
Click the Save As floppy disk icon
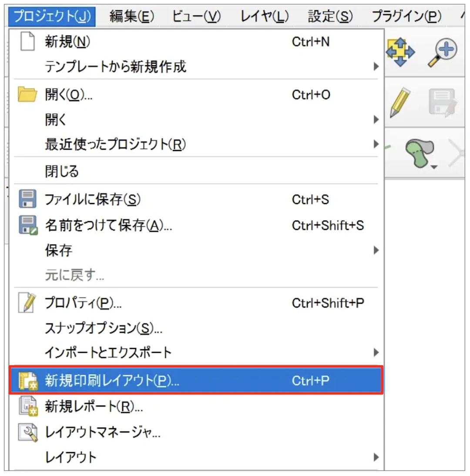tap(28, 226)
